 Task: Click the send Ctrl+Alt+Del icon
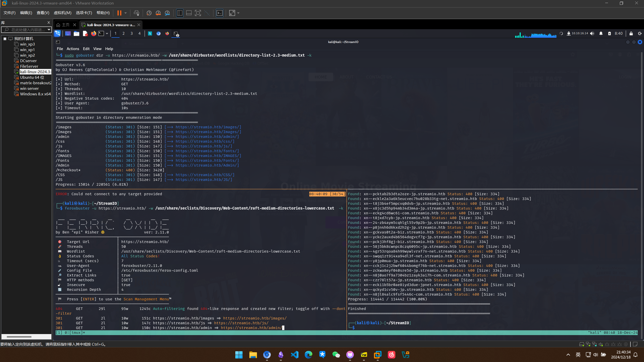pos(136,13)
